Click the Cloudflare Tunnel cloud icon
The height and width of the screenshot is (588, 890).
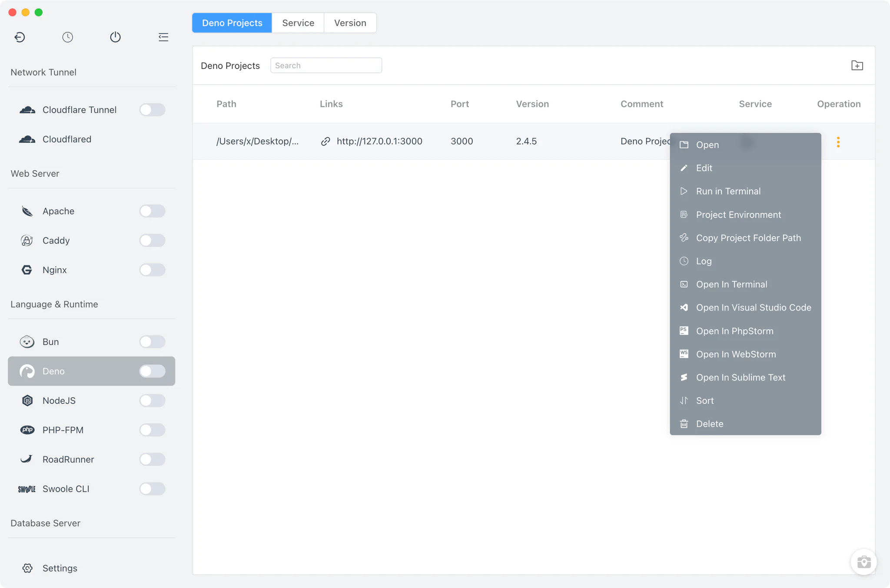[27, 110]
